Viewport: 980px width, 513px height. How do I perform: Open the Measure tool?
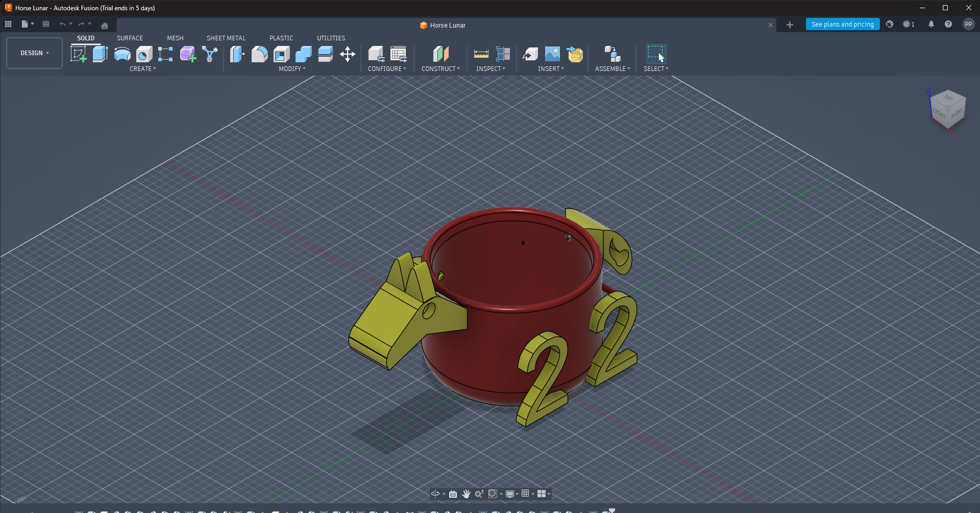(481, 54)
